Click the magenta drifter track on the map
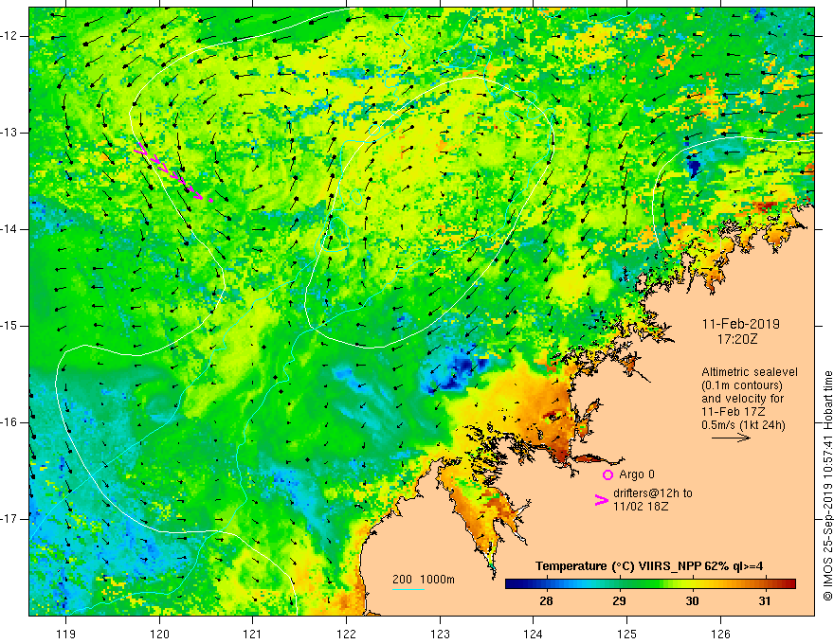Image resolution: width=834 pixels, height=644 pixels. coord(172,171)
